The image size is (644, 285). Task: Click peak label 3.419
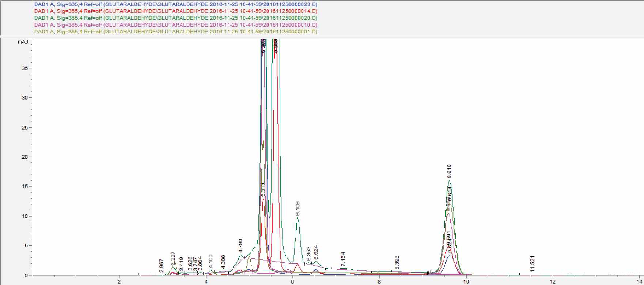click(x=181, y=264)
